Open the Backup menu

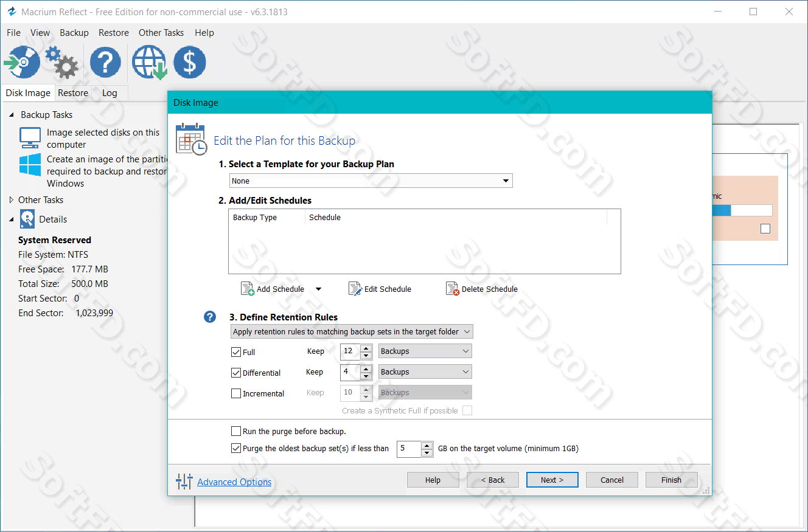(x=74, y=33)
